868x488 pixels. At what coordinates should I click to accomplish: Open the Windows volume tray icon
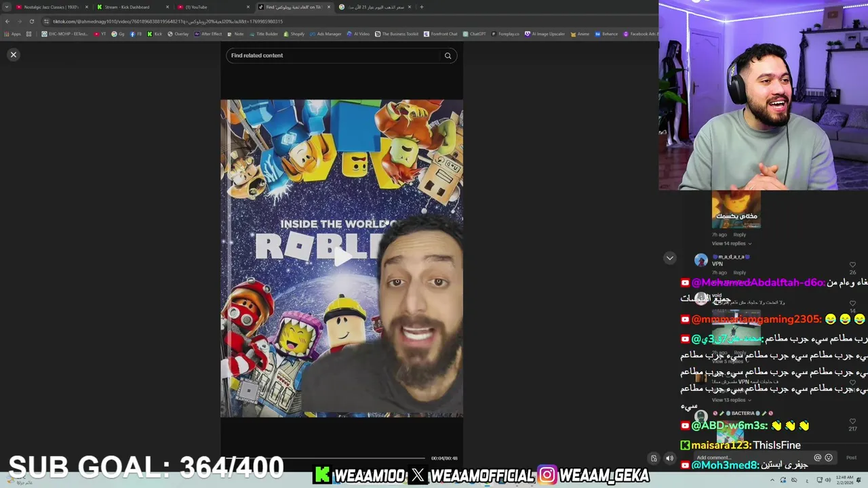tap(828, 481)
